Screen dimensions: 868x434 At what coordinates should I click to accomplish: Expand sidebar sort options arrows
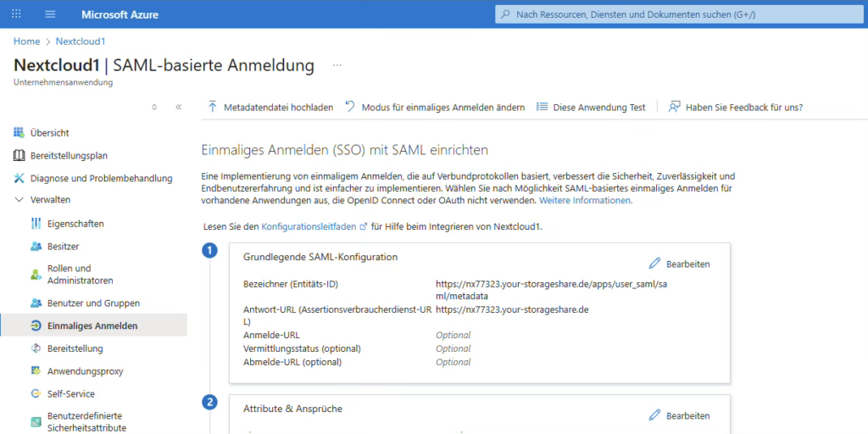point(153,108)
